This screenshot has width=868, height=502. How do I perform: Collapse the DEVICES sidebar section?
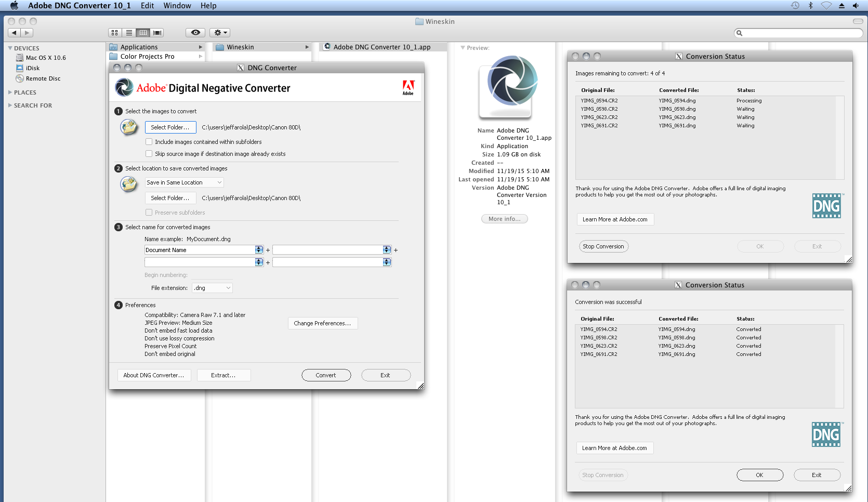[x=10, y=48]
